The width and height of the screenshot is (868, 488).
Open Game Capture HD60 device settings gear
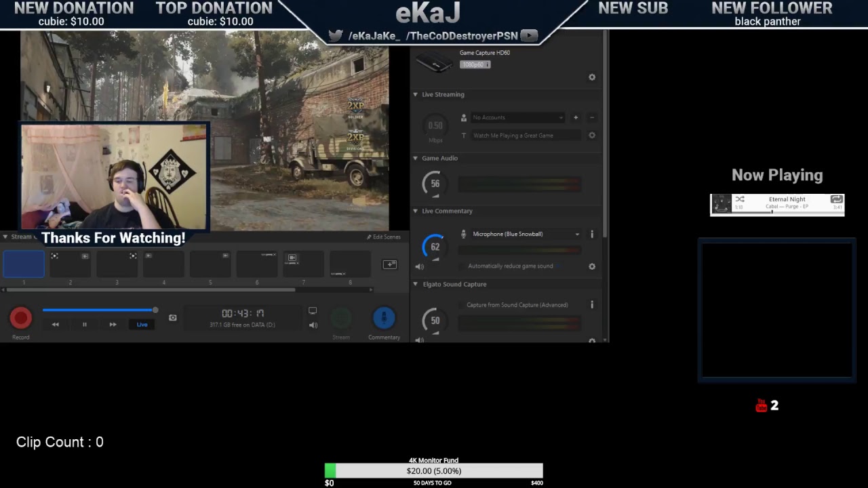click(592, 77)
